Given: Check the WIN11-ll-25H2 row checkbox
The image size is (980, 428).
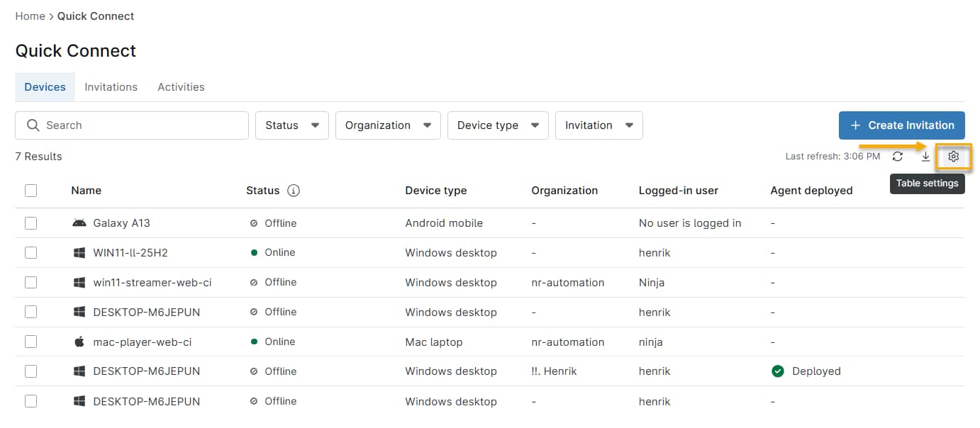Looking at the screenshot, I should click(30, 253).
